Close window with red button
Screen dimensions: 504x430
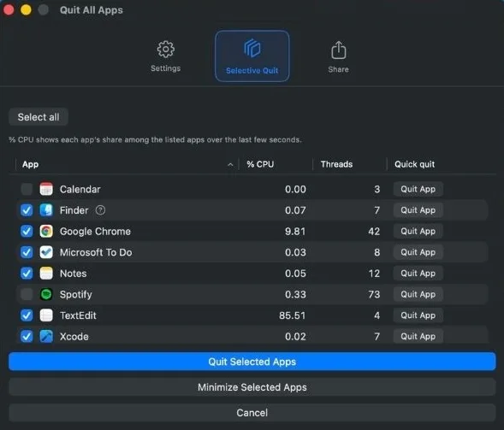9,9
